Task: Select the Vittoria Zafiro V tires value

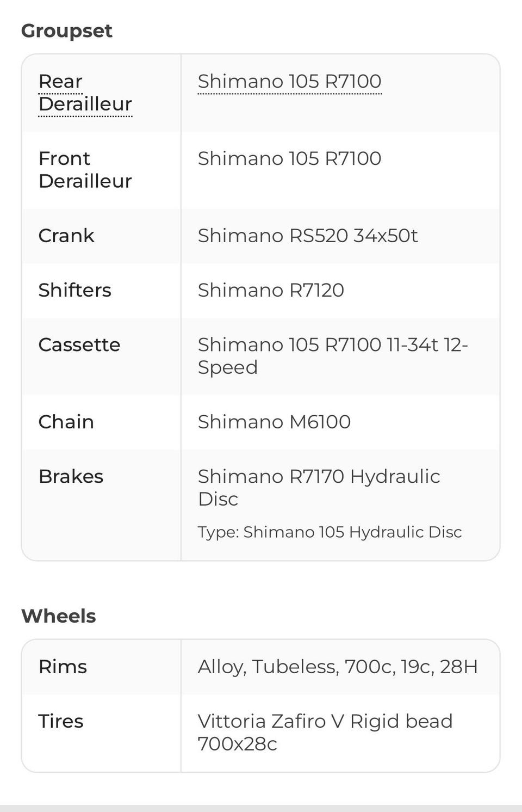Action: (325, 733)
